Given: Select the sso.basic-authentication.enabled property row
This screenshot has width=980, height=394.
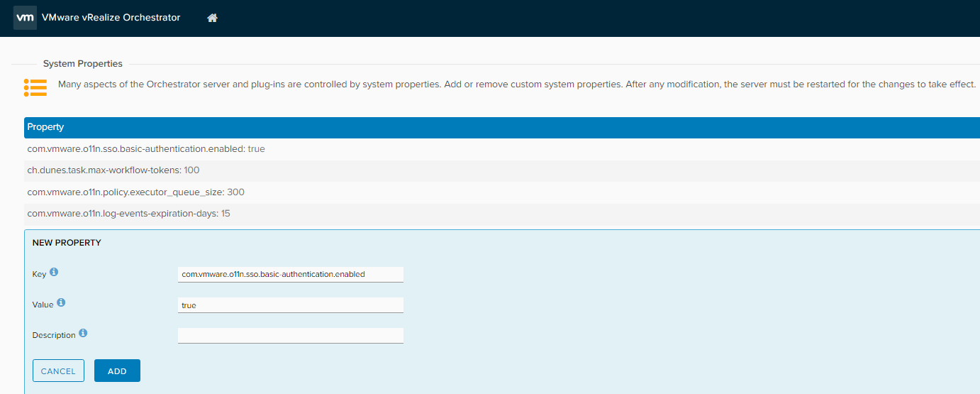Looking at the screenshot, I should [146, 149].
